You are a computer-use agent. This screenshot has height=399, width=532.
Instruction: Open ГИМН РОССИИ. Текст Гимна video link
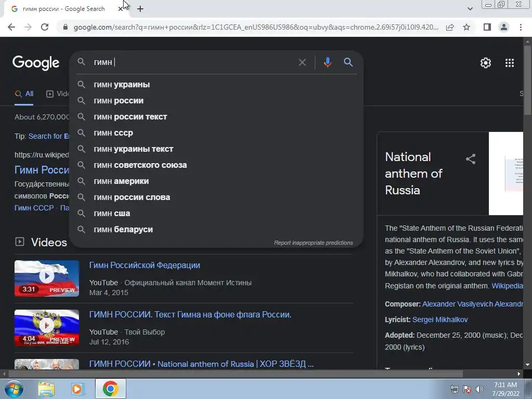190,314
